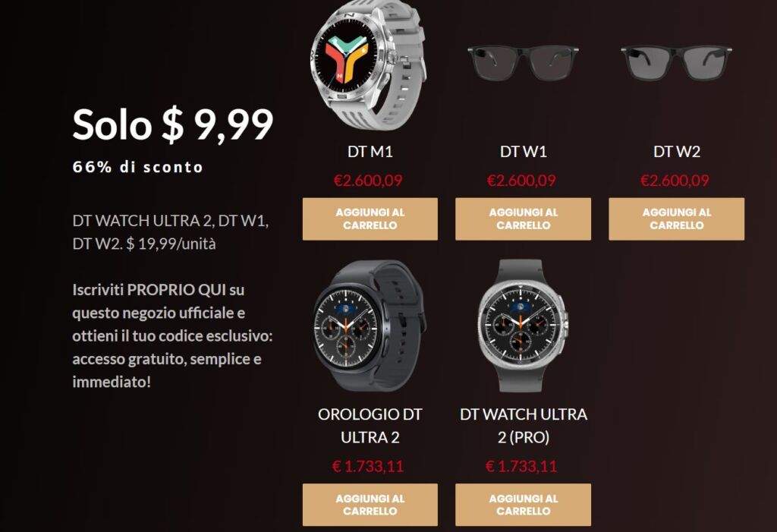This screenshot has height=532, width=777.
Task: Click the Iscriviti PROPRIO QUI signup text
Action: pyautogui.click(x=172, y=335)
